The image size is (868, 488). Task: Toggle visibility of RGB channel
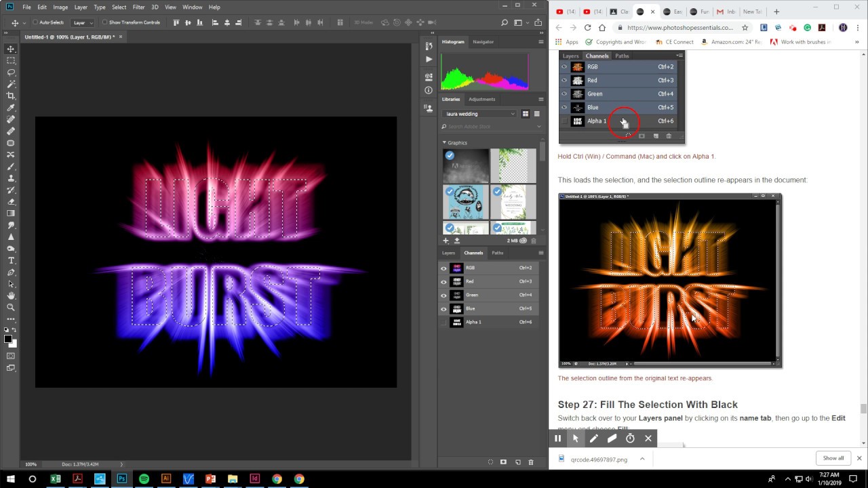[x=443, y=268]
